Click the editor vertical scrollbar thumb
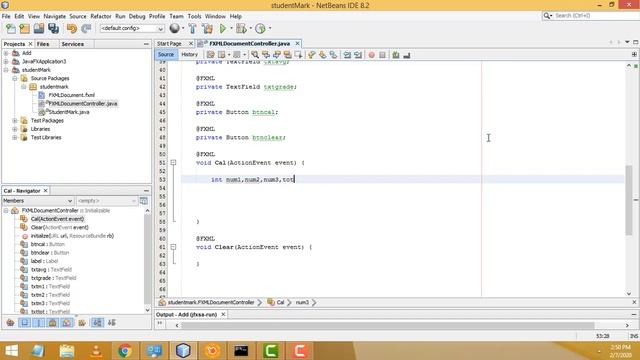640x360 pixels. [x=629, y=200]
